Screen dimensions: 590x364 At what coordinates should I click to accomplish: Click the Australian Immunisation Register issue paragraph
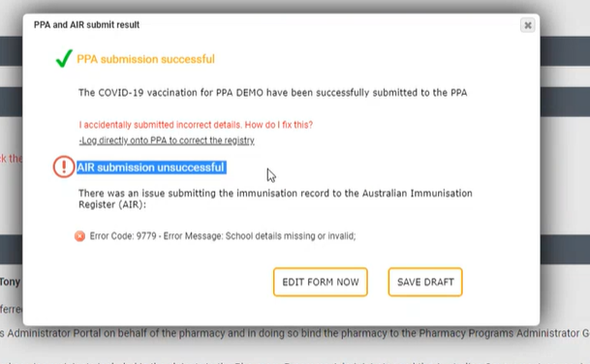275,198
